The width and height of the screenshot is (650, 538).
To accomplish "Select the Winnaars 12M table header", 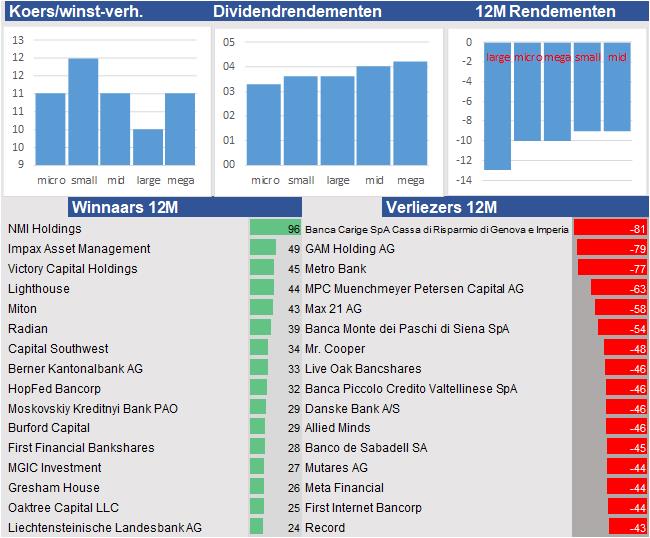I will point(123,208).
